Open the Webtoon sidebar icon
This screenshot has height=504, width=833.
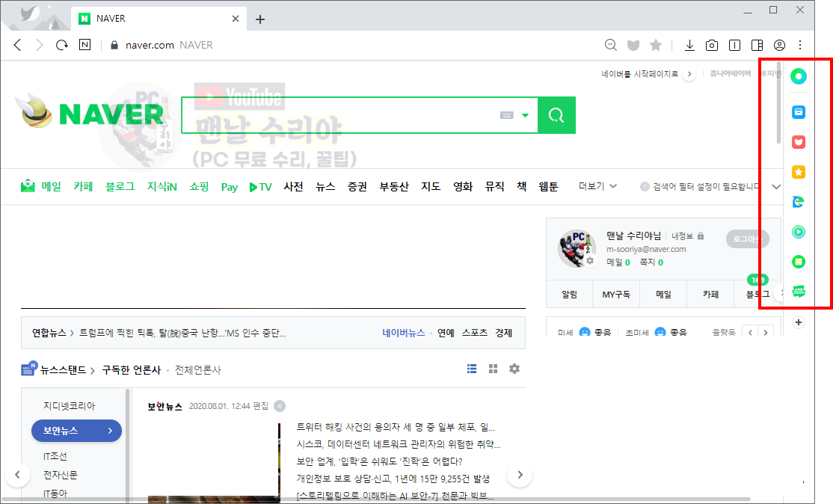[x=799, y=291]
